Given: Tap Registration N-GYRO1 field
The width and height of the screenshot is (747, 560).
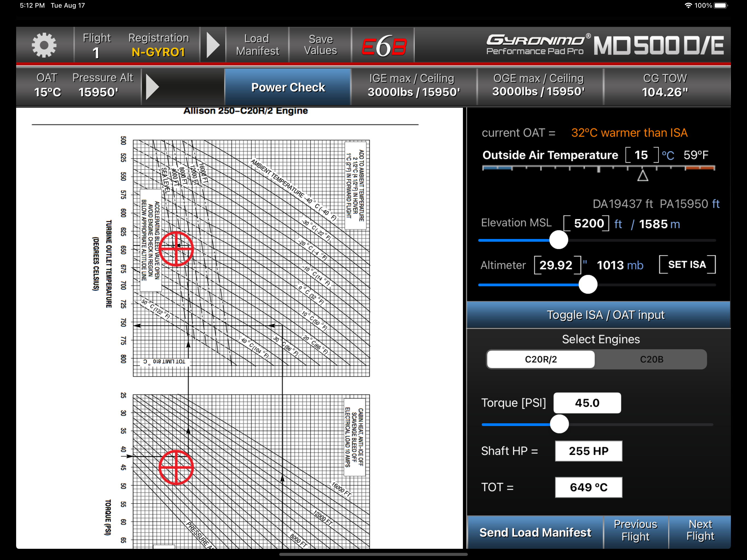Looking at the screenshot, I should click(158, 46).
